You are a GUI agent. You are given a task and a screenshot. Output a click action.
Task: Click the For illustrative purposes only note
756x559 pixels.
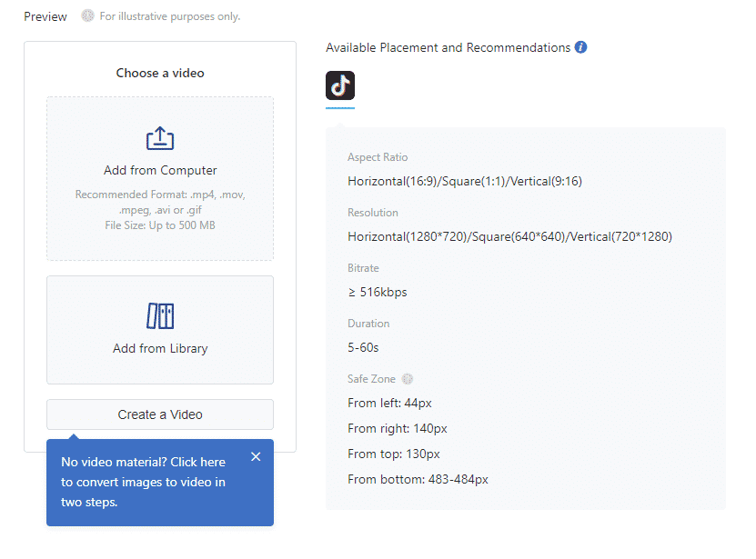point(170,16)
